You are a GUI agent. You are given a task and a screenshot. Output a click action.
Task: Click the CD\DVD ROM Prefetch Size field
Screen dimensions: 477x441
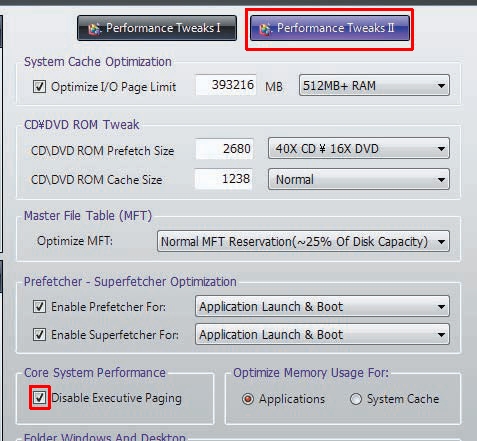pos(225,149)
